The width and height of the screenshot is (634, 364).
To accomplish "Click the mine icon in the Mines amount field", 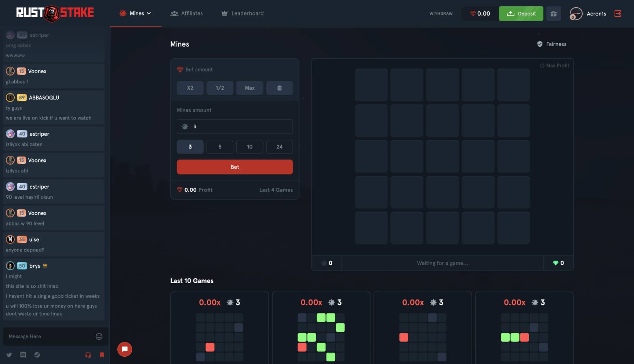I will click(185, 126).
